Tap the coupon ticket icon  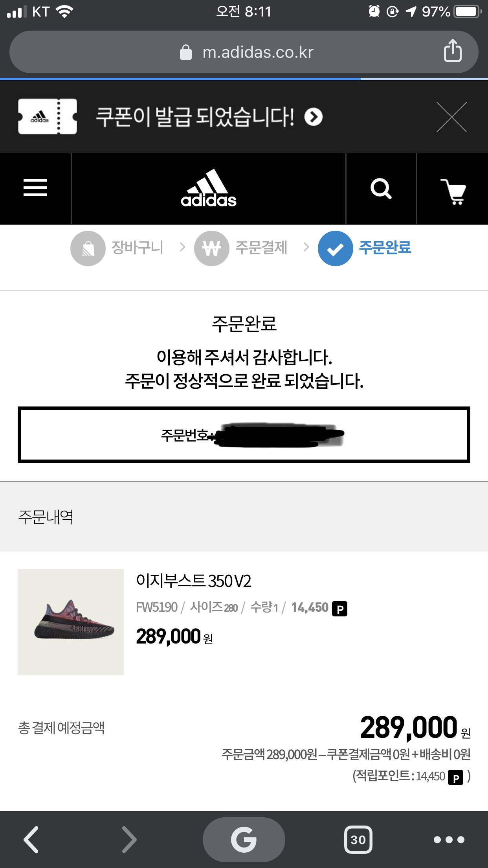pos(48,116)
